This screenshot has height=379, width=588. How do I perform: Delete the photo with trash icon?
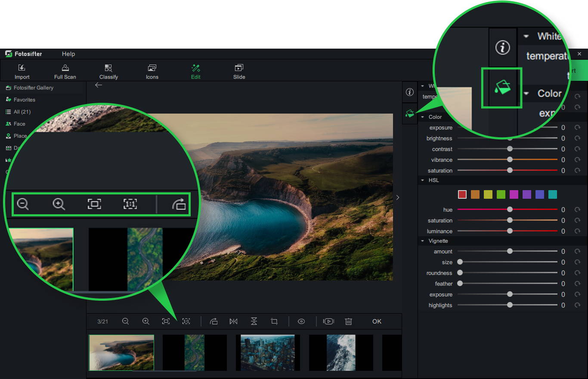pos(349,321)
